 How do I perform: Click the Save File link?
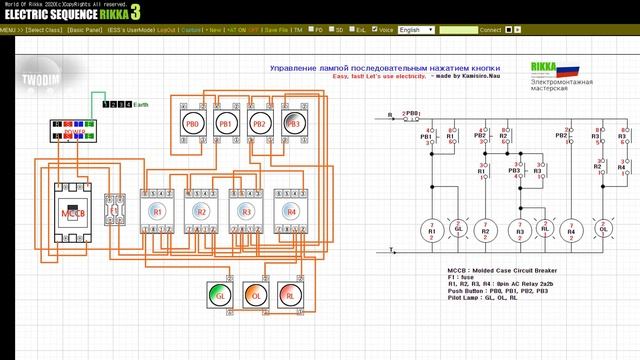click(276, 30)
